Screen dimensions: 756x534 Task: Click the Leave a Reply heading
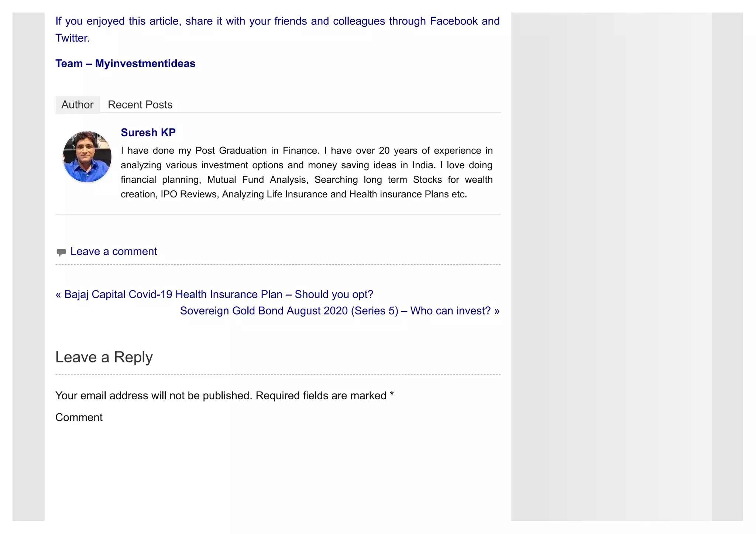pos(104,357)
